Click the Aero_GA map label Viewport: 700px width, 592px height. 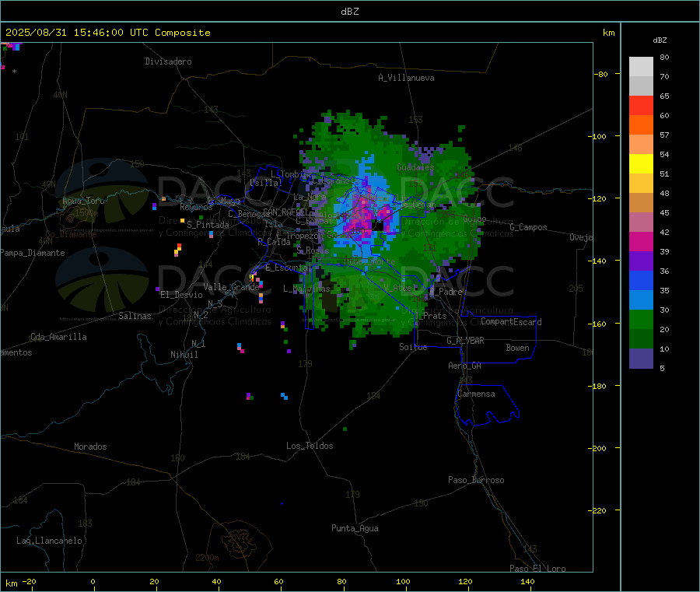coord(464,366)
